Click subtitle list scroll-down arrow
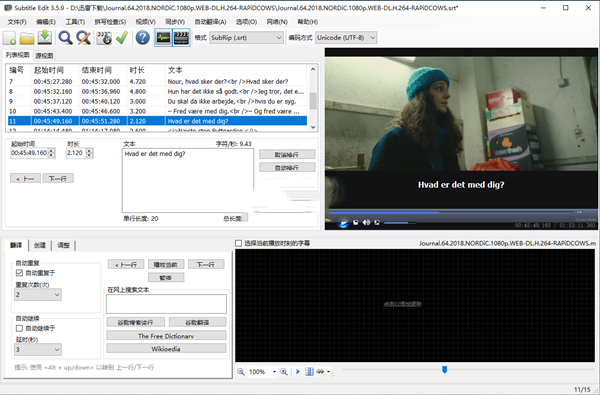Screen dimensions: 600x395 pos(313,127)
